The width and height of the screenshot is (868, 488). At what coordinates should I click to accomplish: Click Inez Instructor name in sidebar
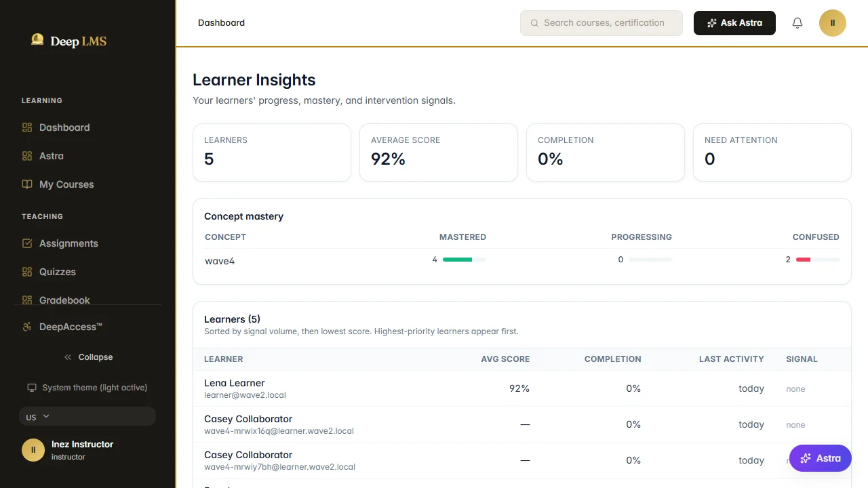click(82, 445)
